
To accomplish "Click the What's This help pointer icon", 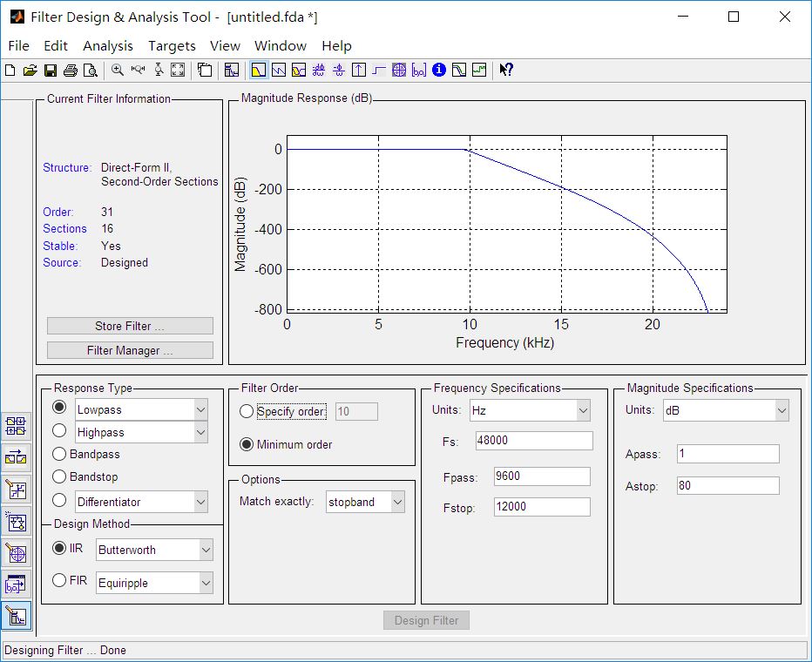I will click(506, 70).
